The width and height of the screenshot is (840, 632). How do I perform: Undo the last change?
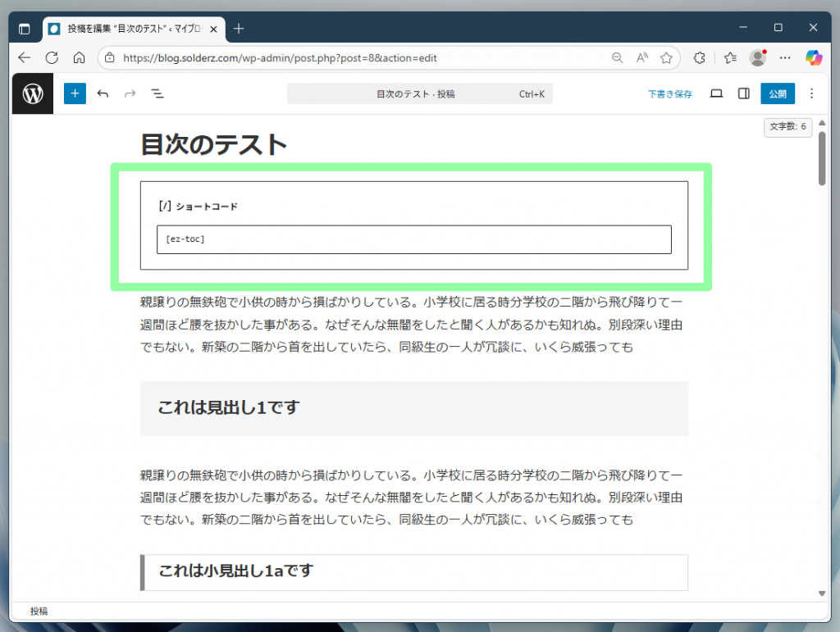pyautogui.click(x=103, y=93)
